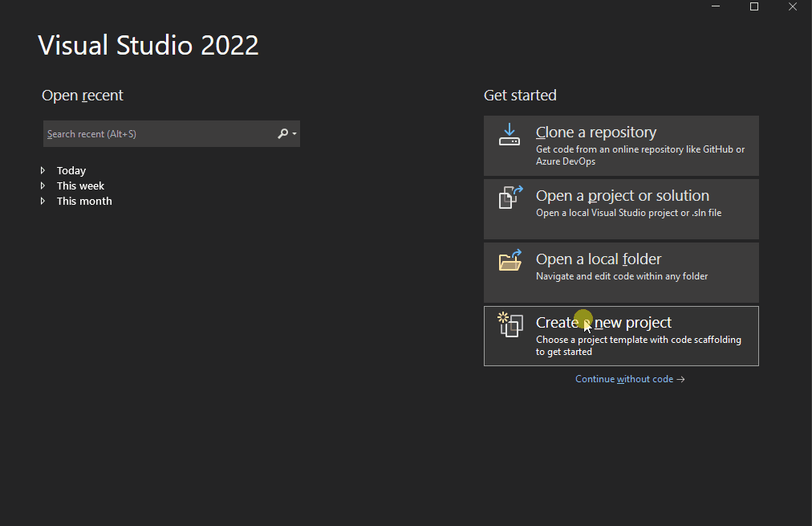Click the Create a new project heading

coord(603,323)
